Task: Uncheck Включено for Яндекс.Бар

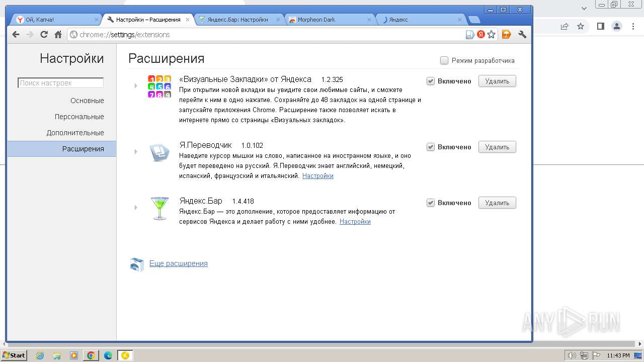Action: coord(431,203)
